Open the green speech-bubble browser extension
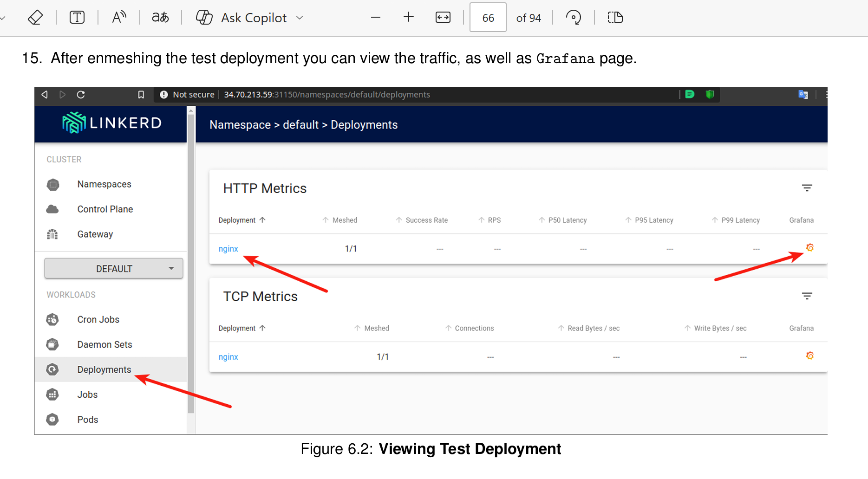This screenshot has width=868, height=479. coord(690,95)
